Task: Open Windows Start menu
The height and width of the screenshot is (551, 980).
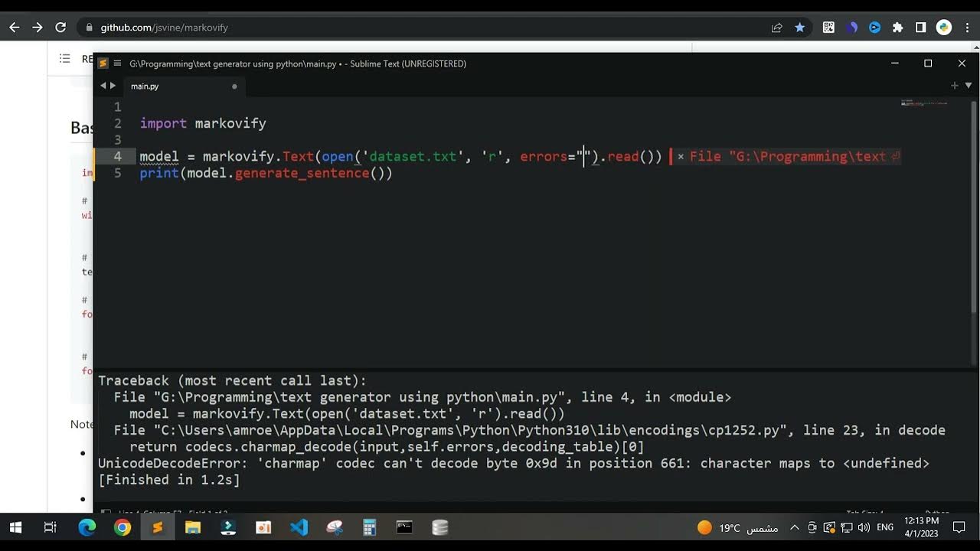Action: [15, 527]
